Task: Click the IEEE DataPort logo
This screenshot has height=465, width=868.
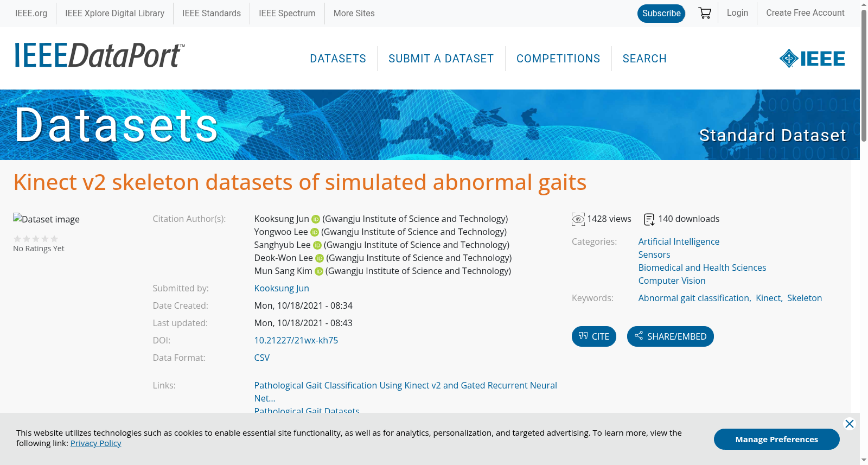Action: 100,55
